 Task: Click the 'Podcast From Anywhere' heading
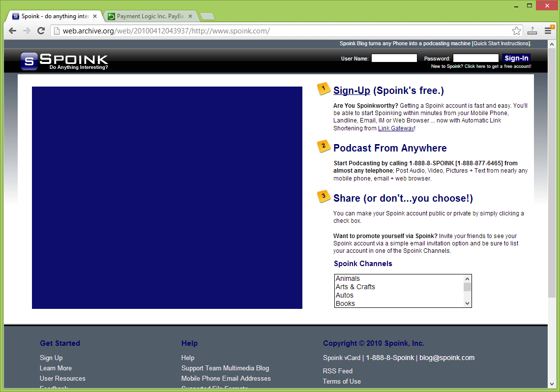(x=390, y=149)
